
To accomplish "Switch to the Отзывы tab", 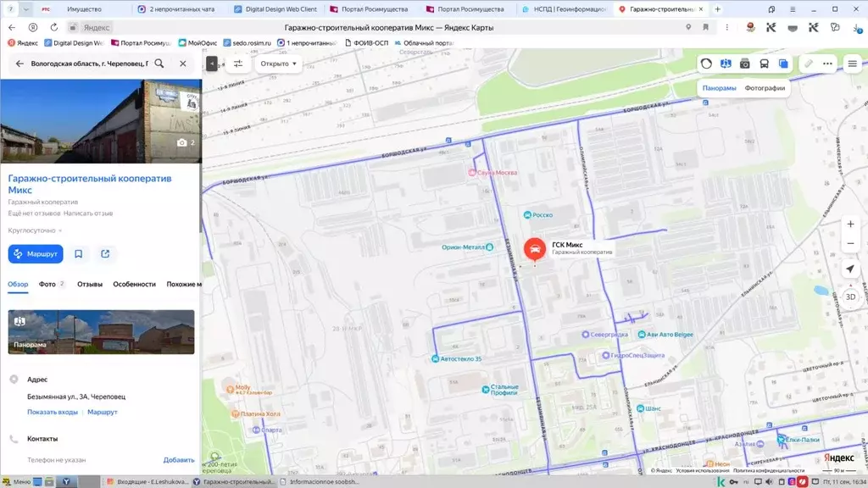I will pyautogui.click(x=90, y=284).
